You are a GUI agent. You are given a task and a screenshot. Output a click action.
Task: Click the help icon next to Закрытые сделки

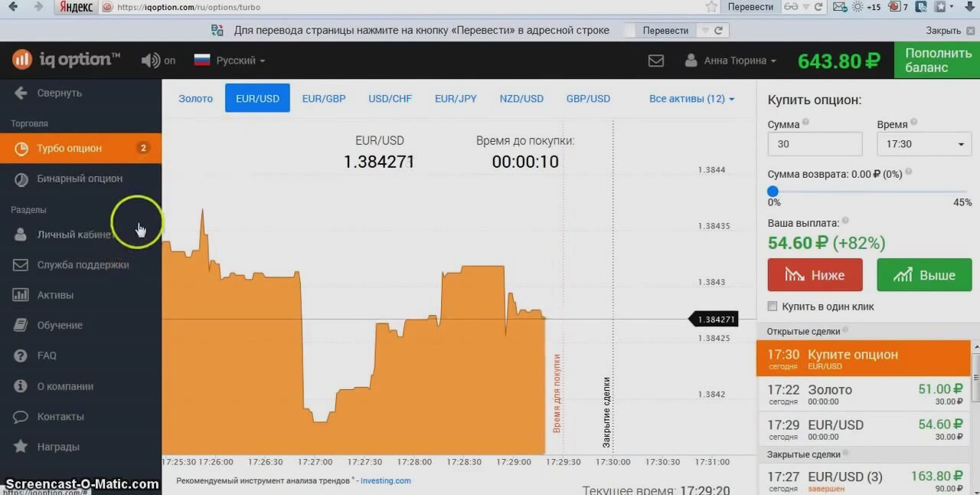pos(846,454)
